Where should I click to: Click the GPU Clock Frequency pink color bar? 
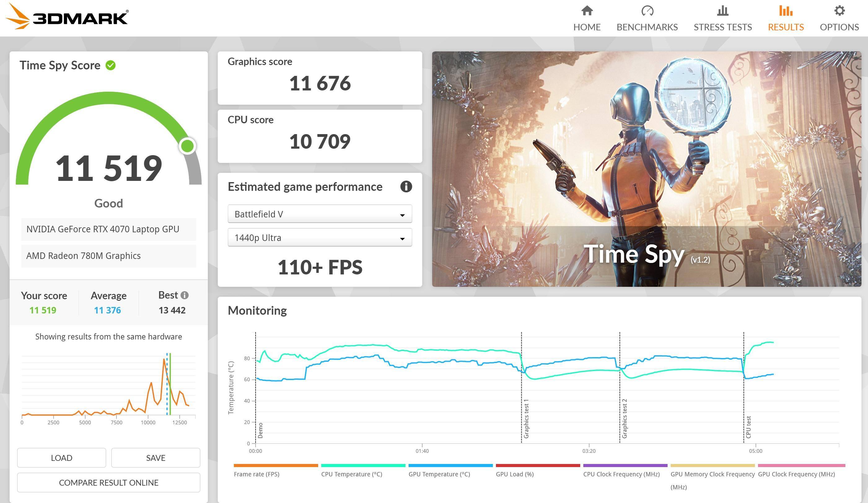[801, 466]
